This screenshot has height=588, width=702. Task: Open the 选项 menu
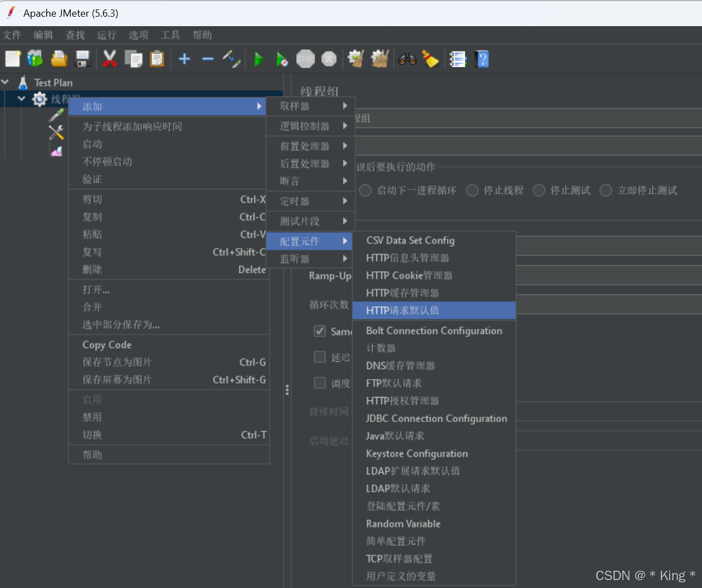[139, 35]
